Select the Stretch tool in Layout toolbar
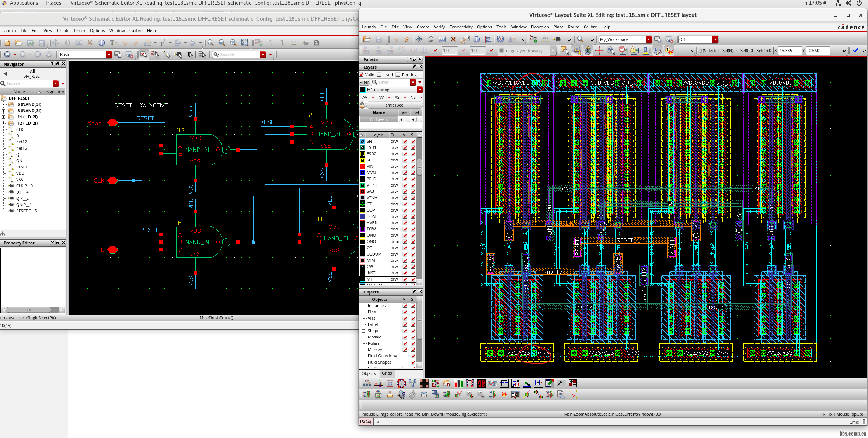This screenshot has width=868, height=438. tap(442, 39)
